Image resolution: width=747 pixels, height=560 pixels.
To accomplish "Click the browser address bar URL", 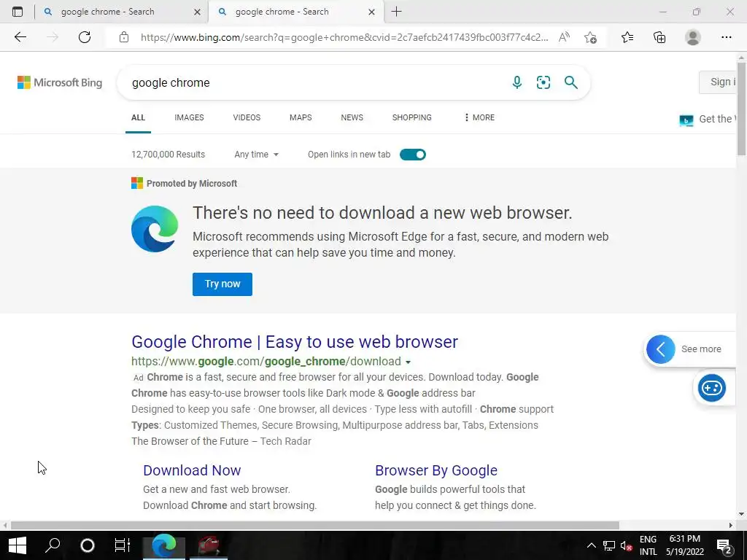I will [344, 37].
